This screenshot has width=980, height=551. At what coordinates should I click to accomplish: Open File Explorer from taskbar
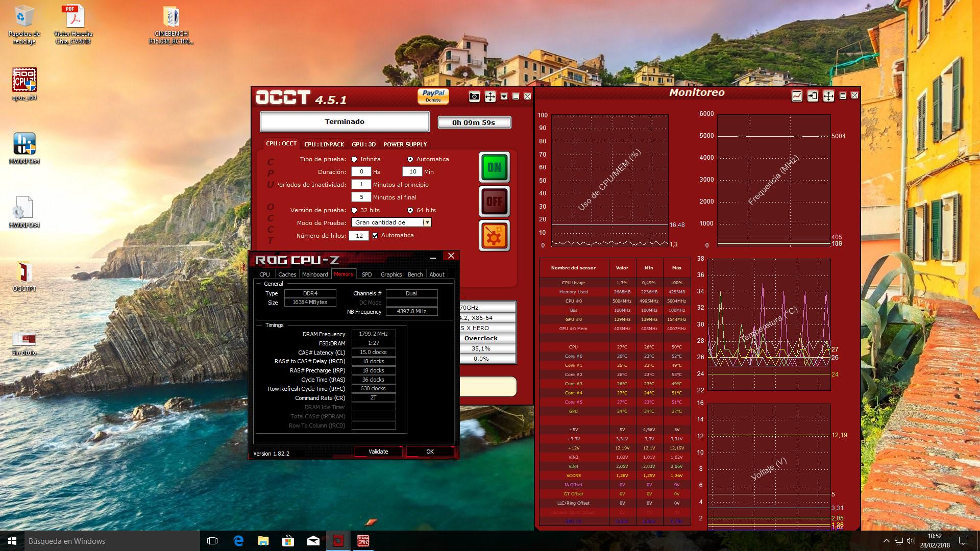point(263,541)
